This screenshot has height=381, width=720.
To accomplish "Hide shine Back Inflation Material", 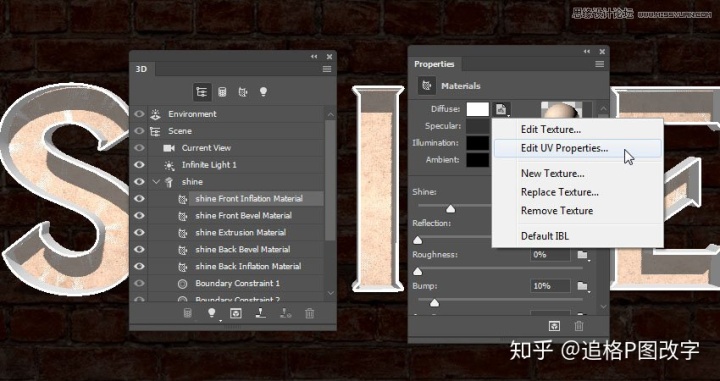I will [139, 267].
